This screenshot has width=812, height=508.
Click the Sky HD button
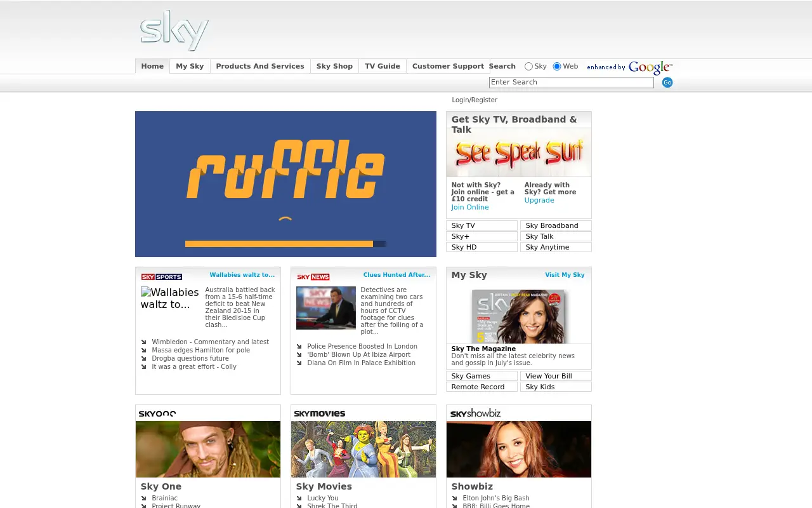point(481,247)
